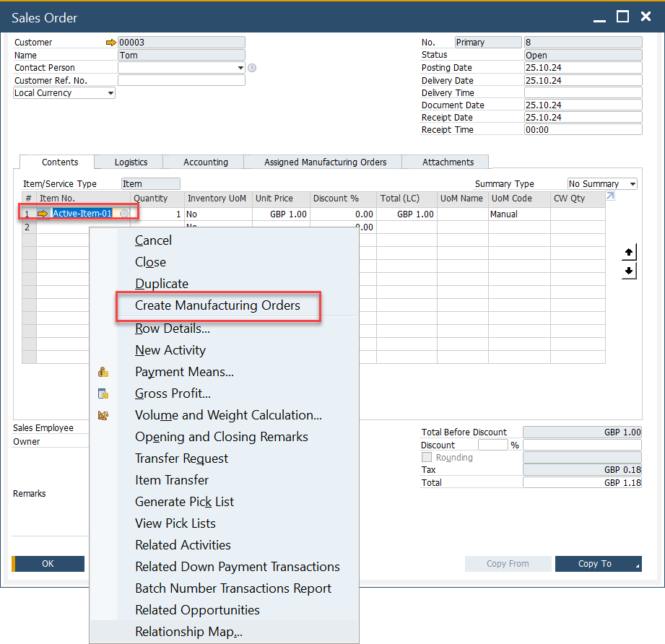This screenshot has height=644, width=665.
Task: Expand table using top-right corner icon
Action: click(x=610, y=196)
